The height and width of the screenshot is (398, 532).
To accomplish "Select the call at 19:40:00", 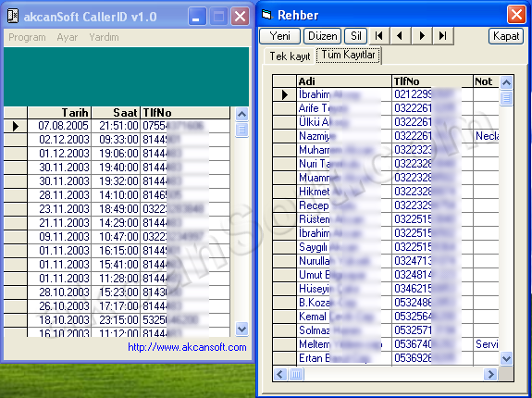I will click(x=117, y=168).
